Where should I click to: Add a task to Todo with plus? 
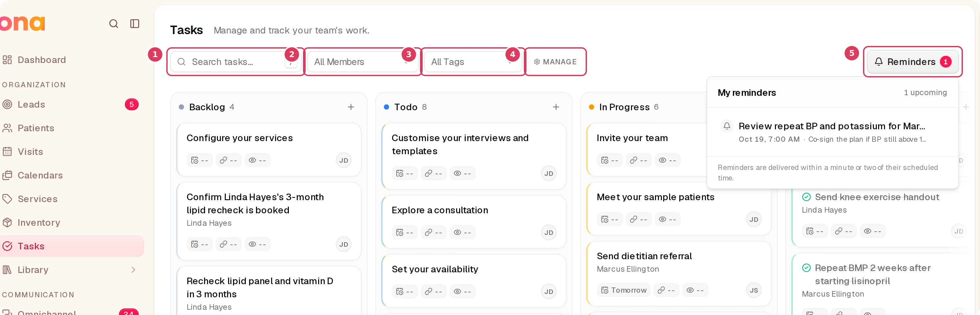tap(556, 107)
